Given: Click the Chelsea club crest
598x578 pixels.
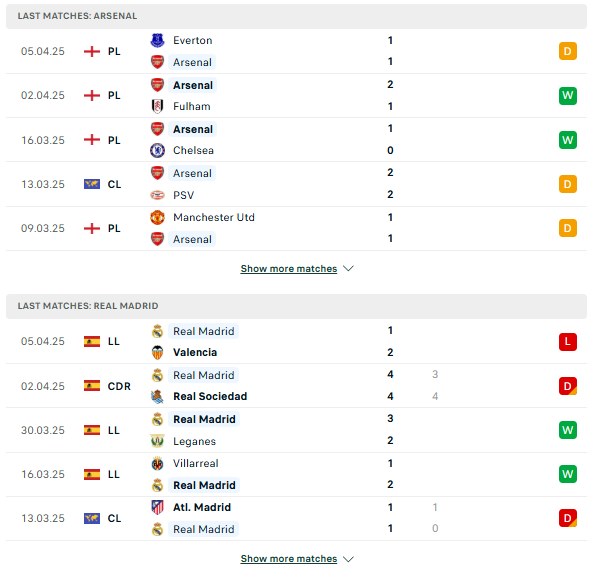Looking at the screenshot, I should 158,150.
